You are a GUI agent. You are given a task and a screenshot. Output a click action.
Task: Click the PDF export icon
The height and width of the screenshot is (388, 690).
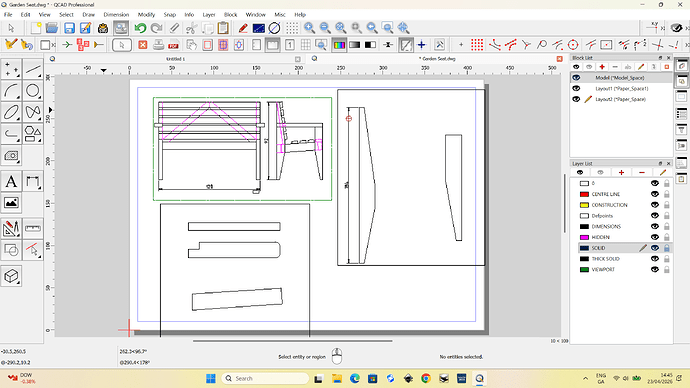174,44
